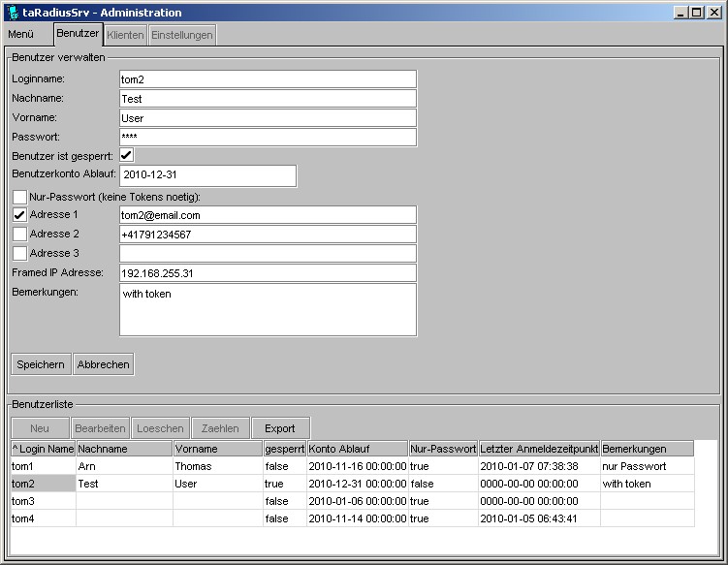This screenshot has width=728, height=565.
Task: Click inside the Bemerkungen text area
Action: [x=267, y=310]
